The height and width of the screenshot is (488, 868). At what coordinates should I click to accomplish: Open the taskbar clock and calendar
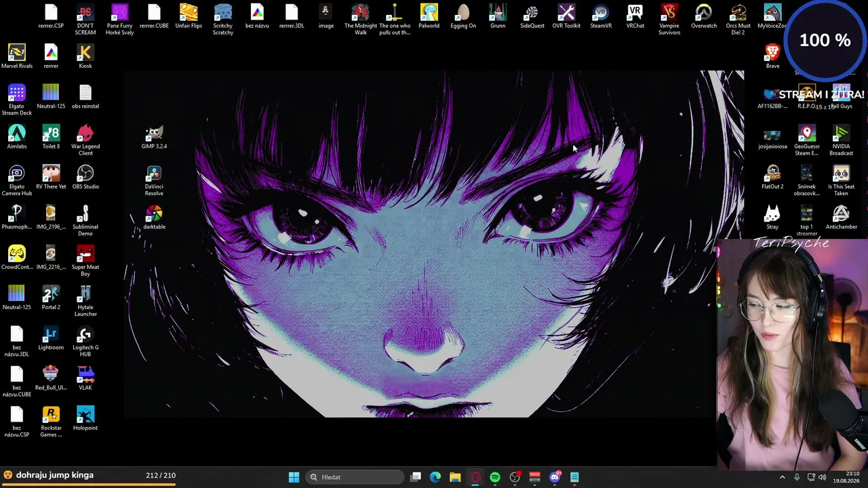coord(846,477)
